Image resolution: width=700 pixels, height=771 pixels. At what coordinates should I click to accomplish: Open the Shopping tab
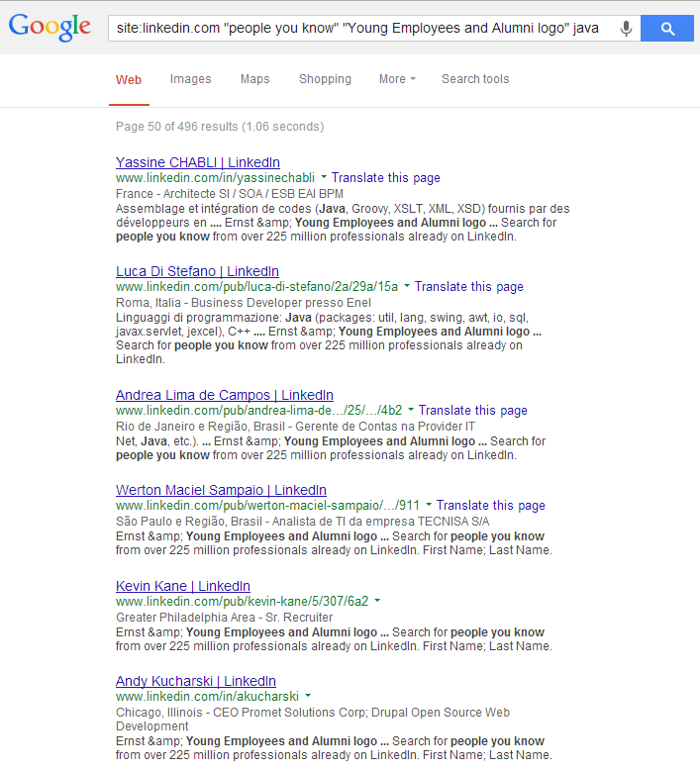[x=325, y=79]
